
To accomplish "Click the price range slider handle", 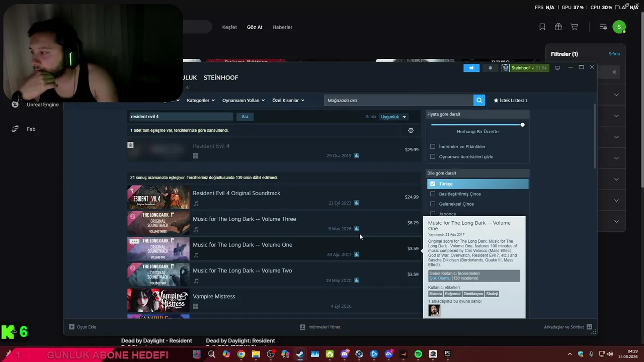I will click(522, 125).
